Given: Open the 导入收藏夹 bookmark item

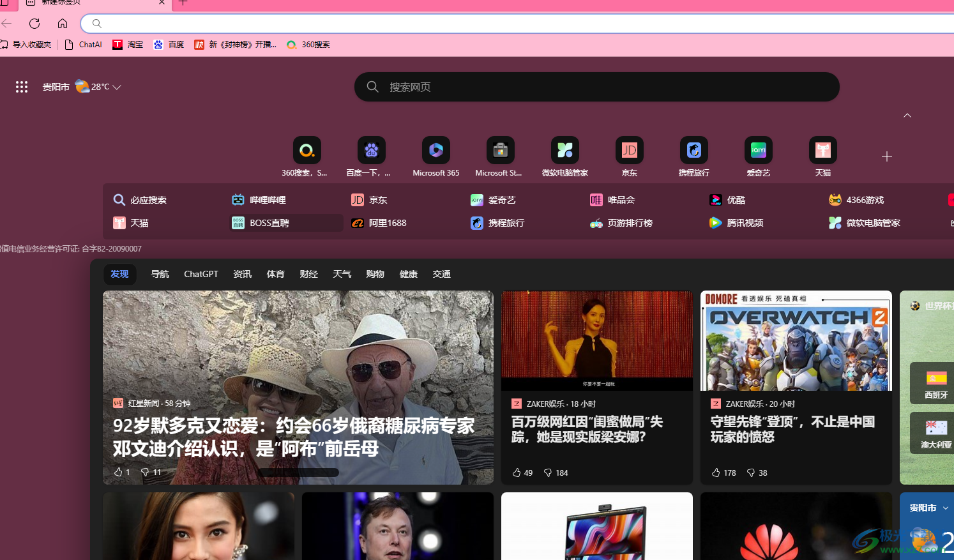Looking at the screenshot, I should pyautogui.click(x=26, y=45).
